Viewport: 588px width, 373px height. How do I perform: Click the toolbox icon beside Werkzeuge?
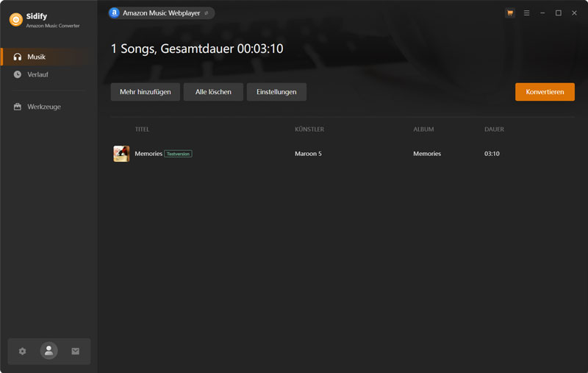17,107
